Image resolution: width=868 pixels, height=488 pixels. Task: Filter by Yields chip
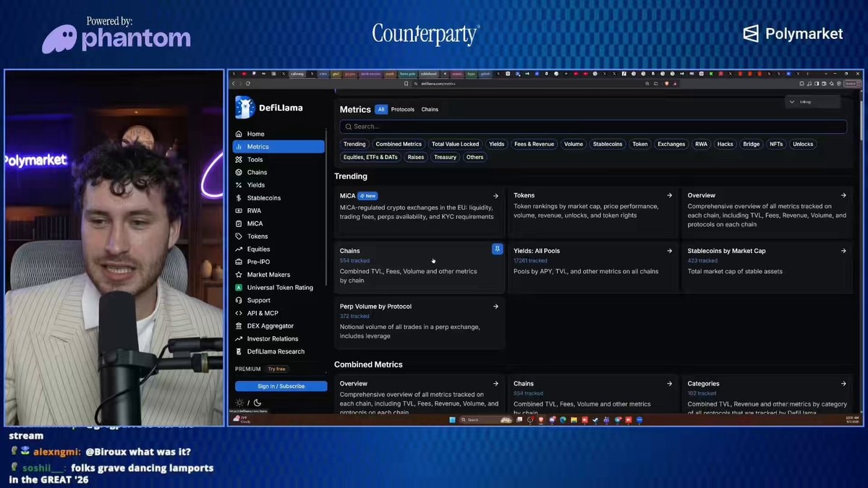point(497,144)
